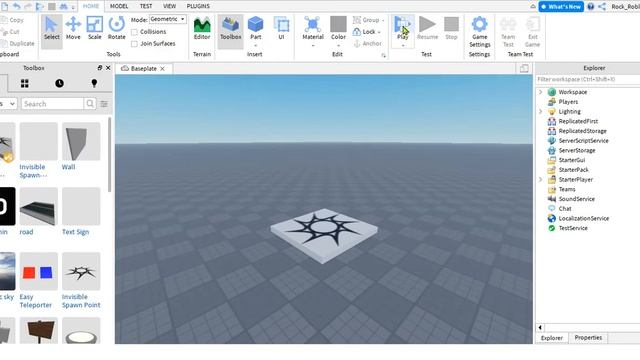Screen dimensions: 640x360
Task: Open the Color dropdown arrow
Action: (x=338, y=45)
